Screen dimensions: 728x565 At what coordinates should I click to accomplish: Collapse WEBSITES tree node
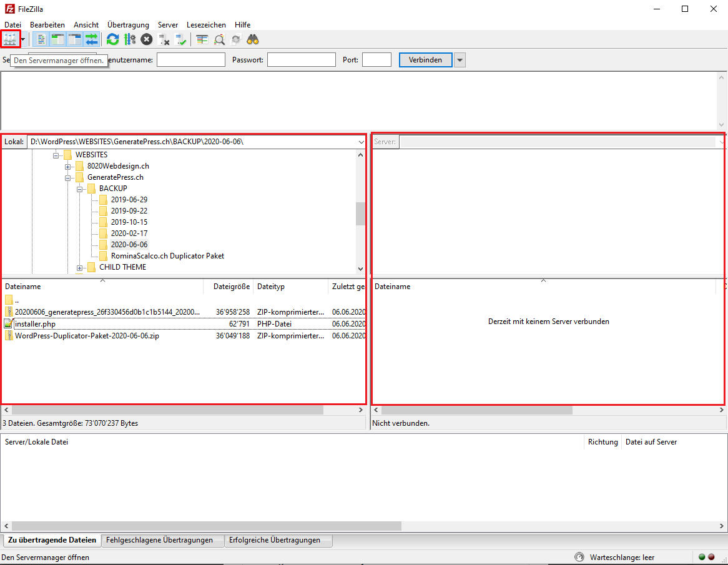tap(56, 155)
